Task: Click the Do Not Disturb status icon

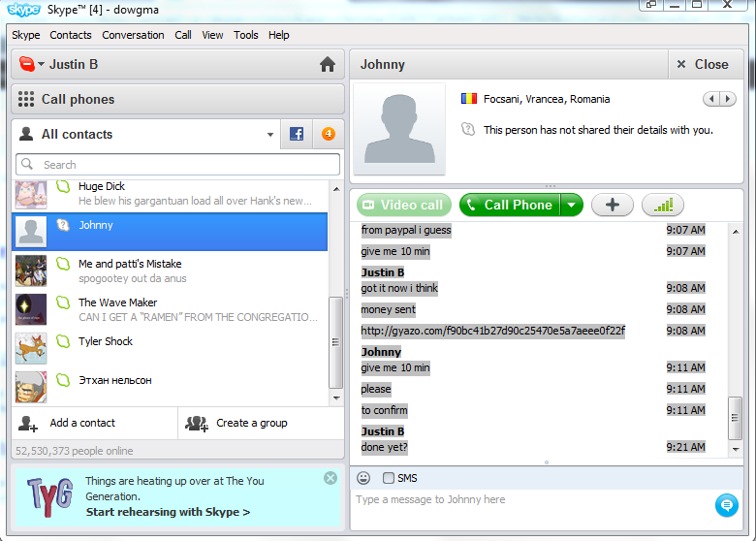Action: coord(26,64)
